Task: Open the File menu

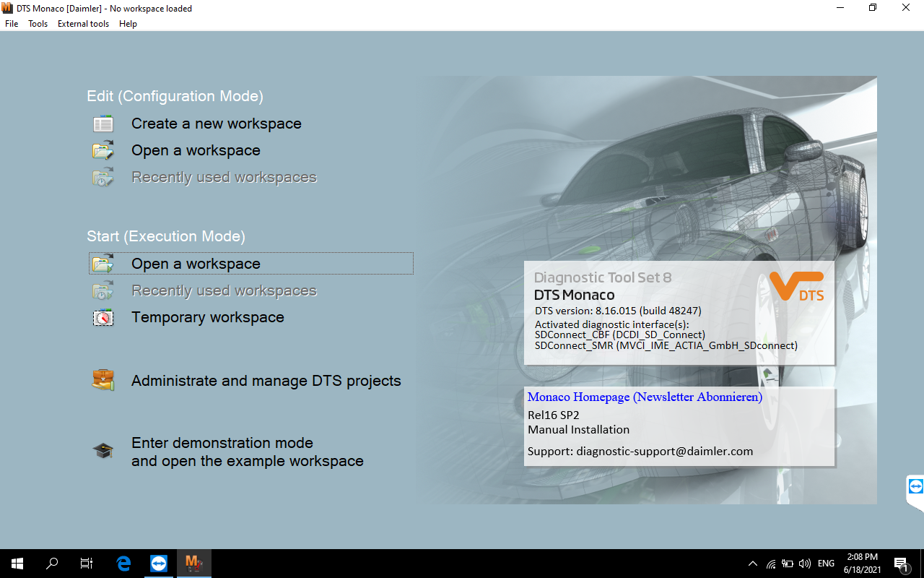Action: (x=12, y=24)
